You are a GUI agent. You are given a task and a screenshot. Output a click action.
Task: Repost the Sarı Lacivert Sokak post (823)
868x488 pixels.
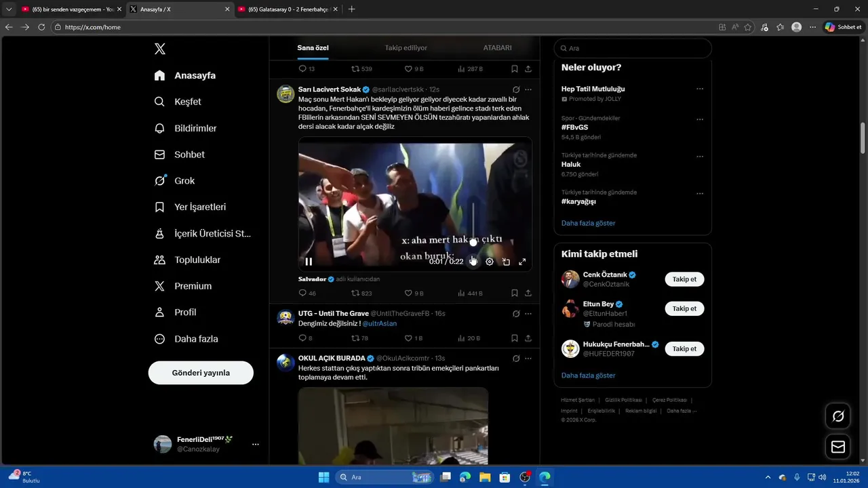pos(361,293)
